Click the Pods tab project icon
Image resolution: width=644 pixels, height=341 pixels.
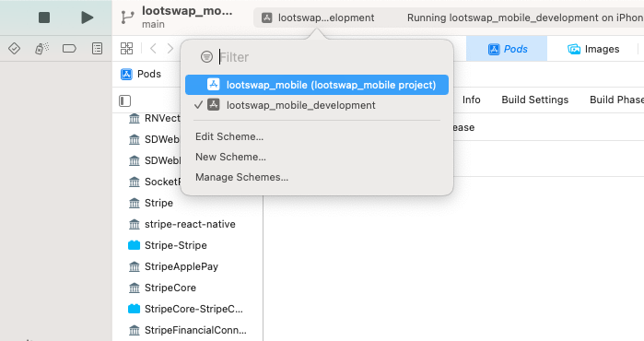pyautogui.click(x=494, y=49)
